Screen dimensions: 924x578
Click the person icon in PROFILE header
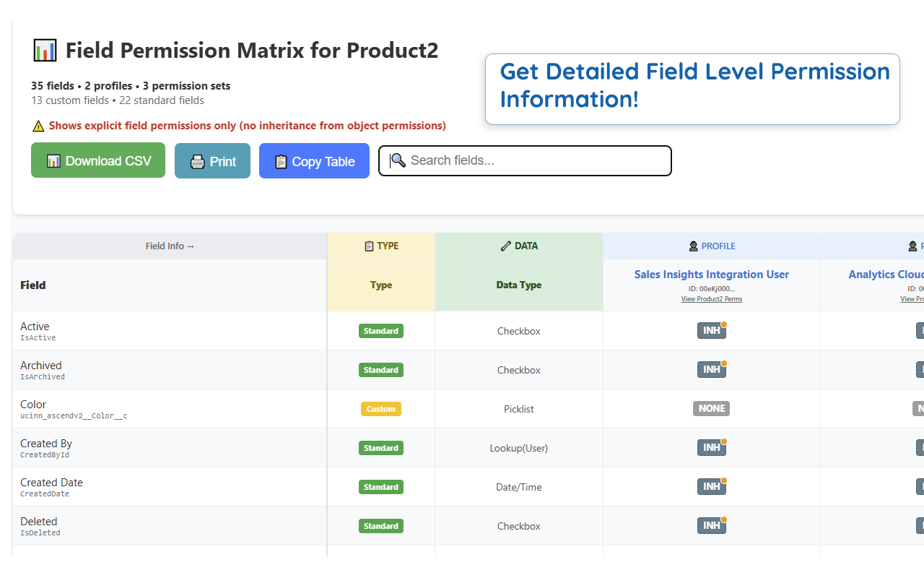click(694, 246)
